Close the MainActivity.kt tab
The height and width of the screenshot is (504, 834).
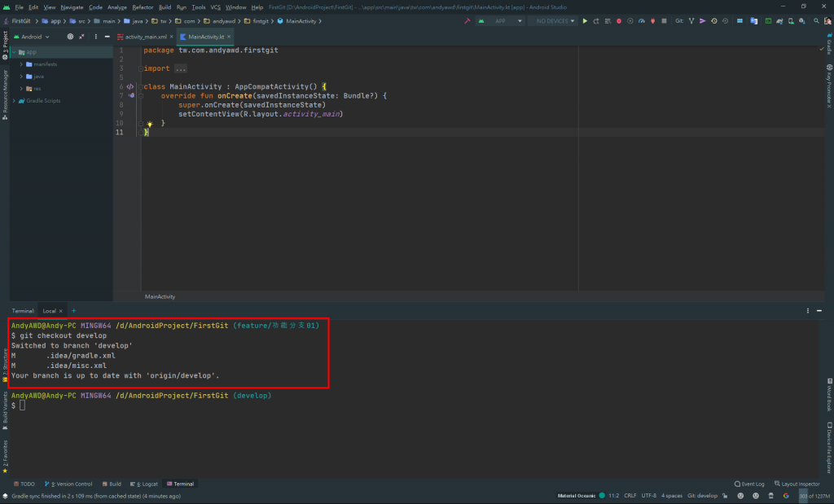click(x=229, y=37)
